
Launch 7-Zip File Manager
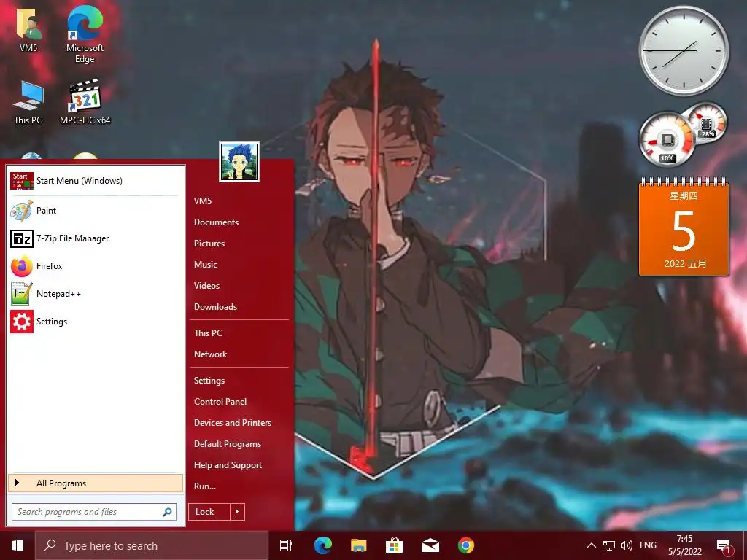(x=96, y=238)
